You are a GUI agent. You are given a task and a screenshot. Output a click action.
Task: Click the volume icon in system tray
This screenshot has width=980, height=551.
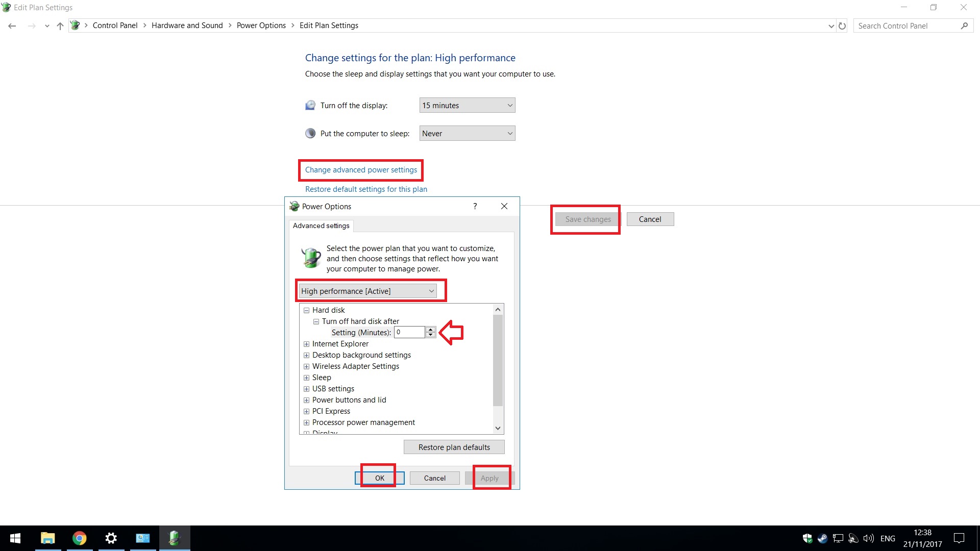[868, 538]
